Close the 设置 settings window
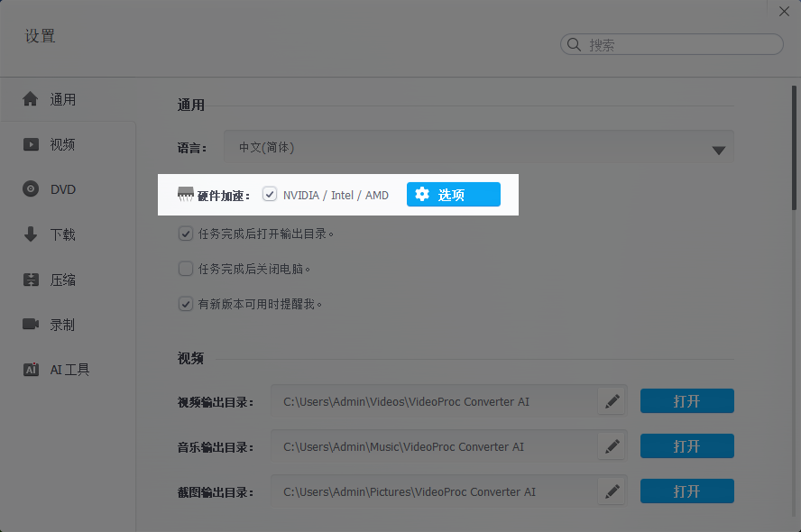Image resolution: width=801 pixels, height=532 pixels. (x=784, y=11)
